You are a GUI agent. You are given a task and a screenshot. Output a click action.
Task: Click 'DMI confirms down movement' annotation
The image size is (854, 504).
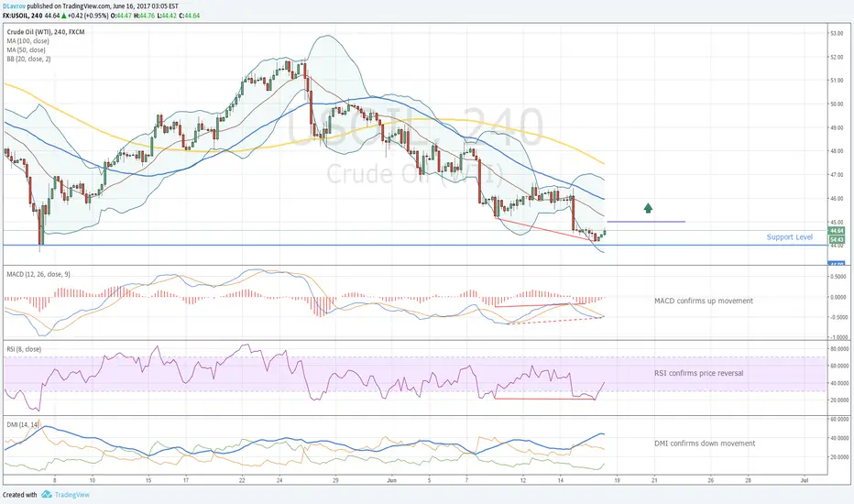pos(705,444)
